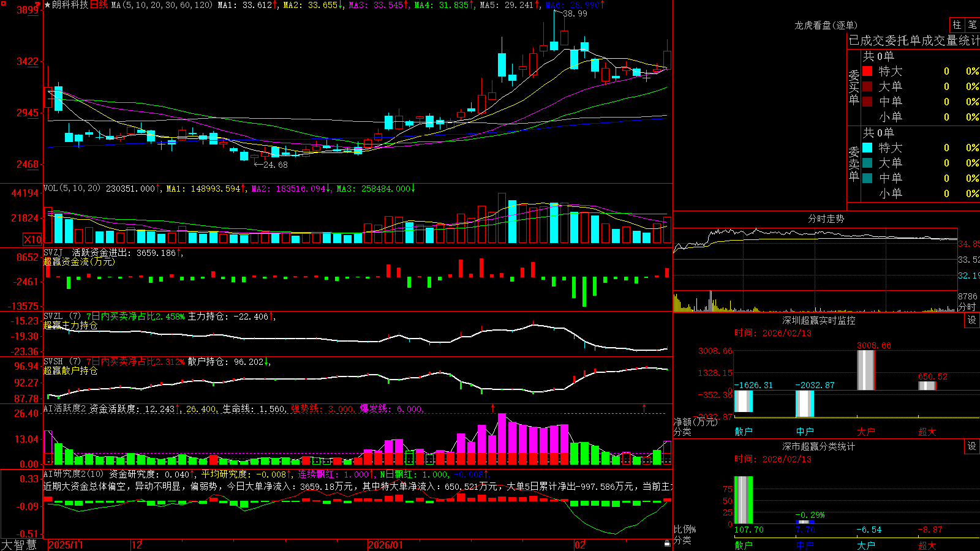Click the magenta MA3: 33.545 value
Image resolution: width=980 pixels, height=551 pixels.
click(x=377, y=5)
